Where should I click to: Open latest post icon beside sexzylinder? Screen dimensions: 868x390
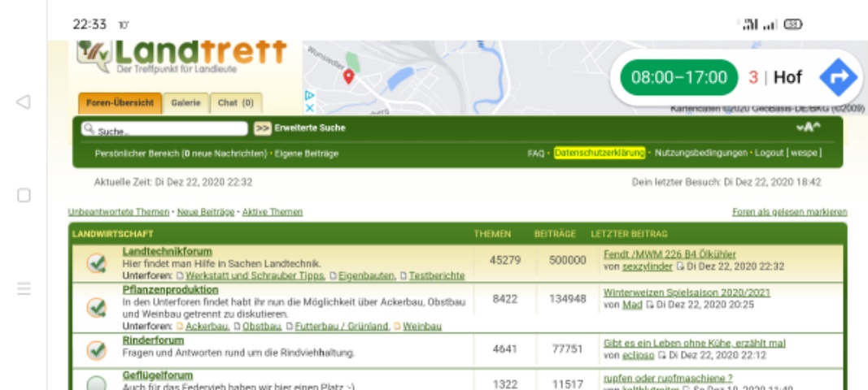click(680, 266)
